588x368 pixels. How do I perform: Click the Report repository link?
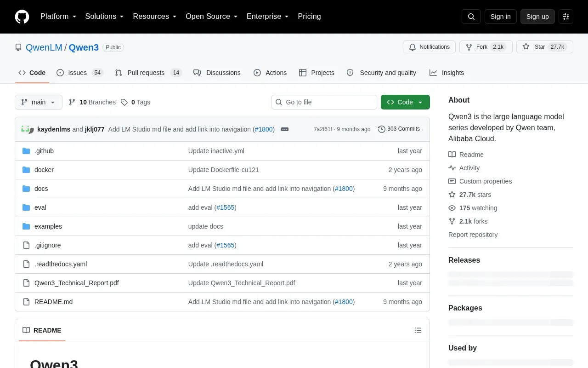point(473,235)
